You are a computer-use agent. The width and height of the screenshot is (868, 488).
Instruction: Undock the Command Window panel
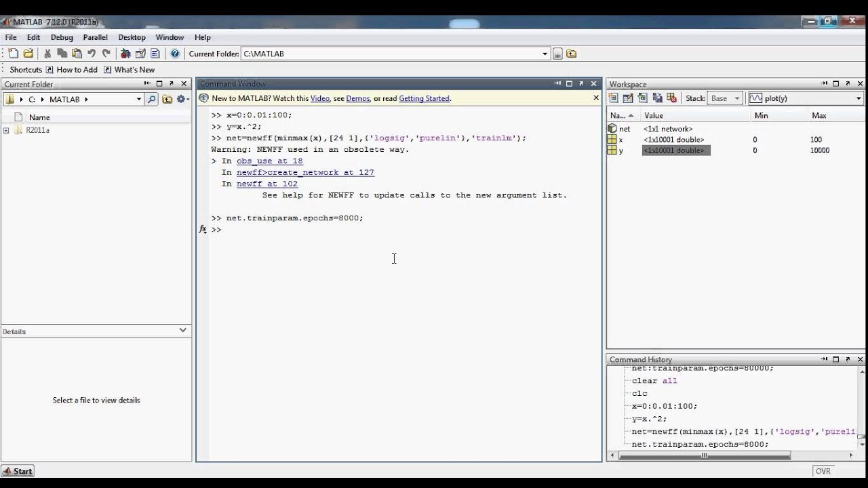pos(581,83)
